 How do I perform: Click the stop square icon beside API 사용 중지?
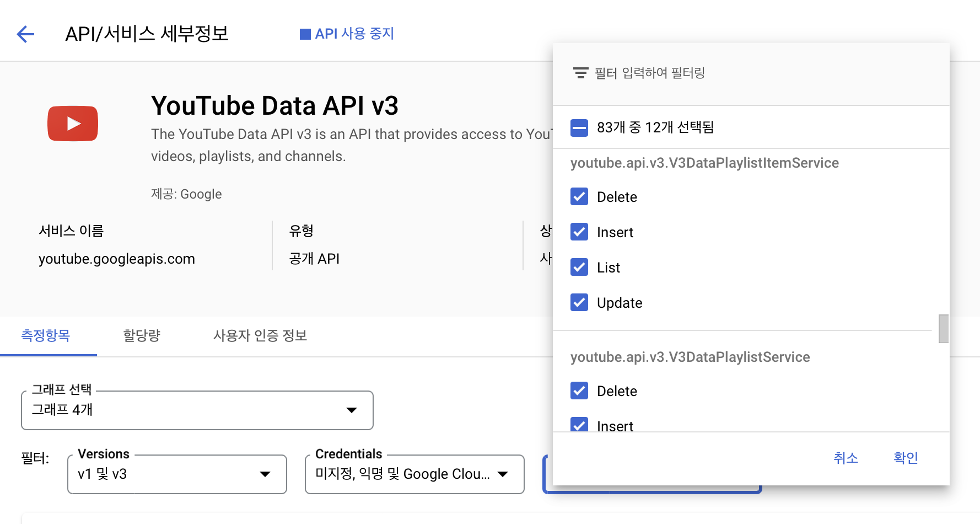[305, 34]
